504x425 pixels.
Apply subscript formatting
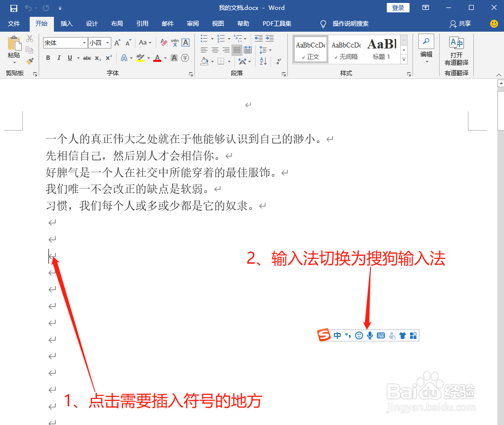pyautogui.click(x=98, y=58)
